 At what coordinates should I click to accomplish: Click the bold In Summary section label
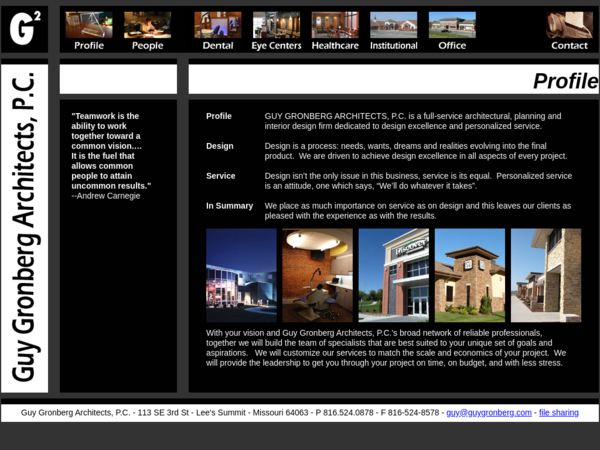[229, 205]
